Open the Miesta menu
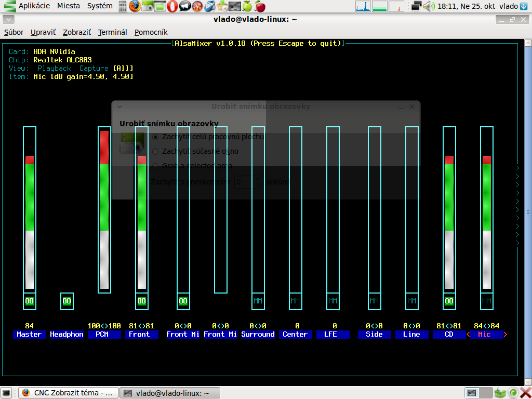The image size is (532, 399). [x=69, y=6]
